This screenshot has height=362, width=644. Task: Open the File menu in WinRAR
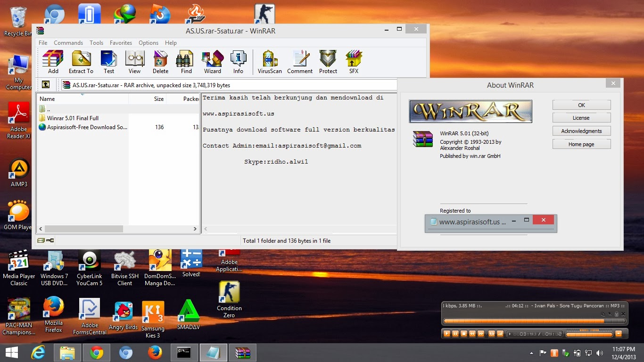click(x=43, y=42)
